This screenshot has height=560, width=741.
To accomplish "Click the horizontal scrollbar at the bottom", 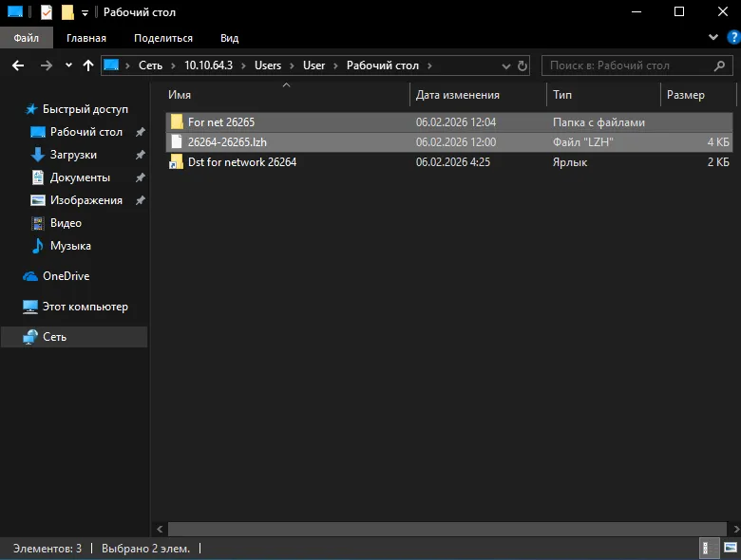I will 447,529.
